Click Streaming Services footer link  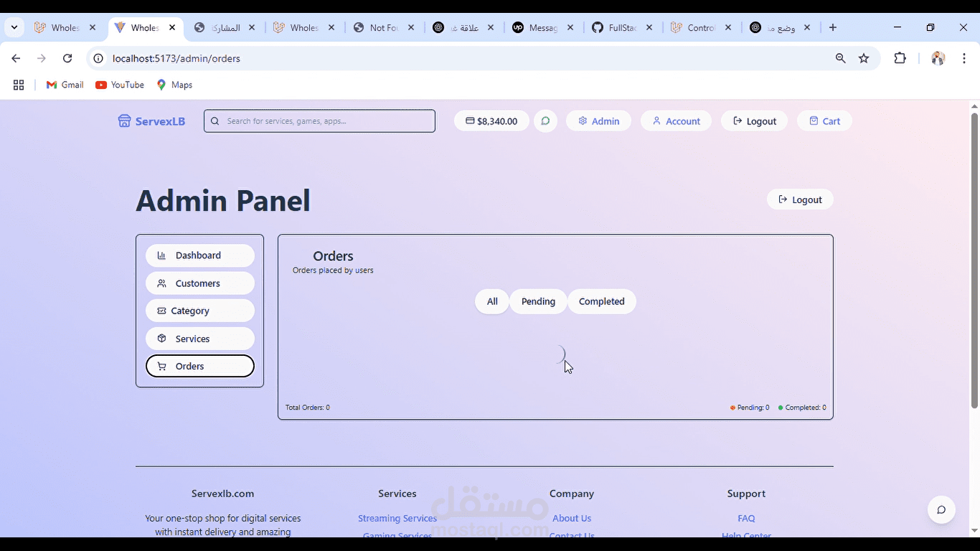click(x=397, y=518)
